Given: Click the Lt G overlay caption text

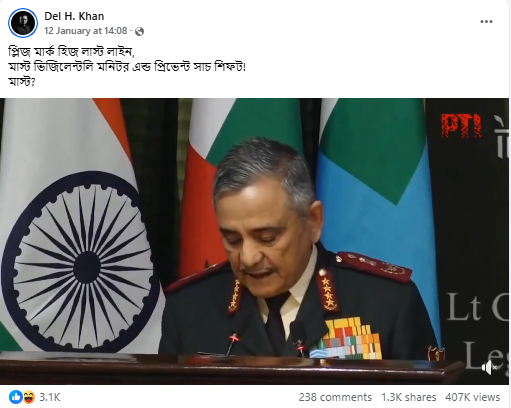Looking at the screenshot, I should click(x=477, y=307).
